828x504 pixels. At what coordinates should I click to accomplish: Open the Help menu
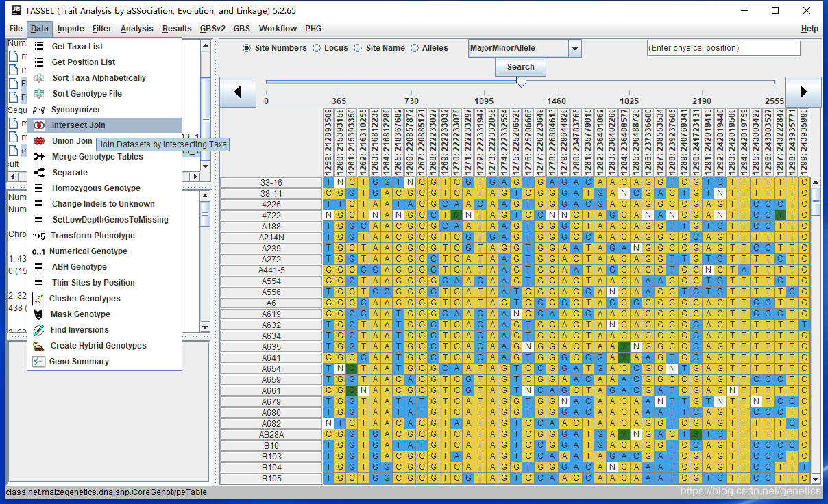point(809,29)
